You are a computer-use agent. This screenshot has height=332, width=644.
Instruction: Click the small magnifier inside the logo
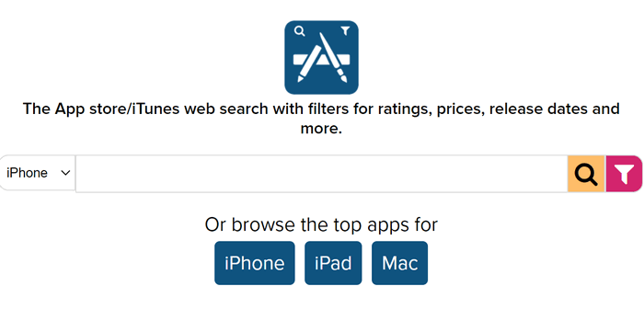pos(300,30)
